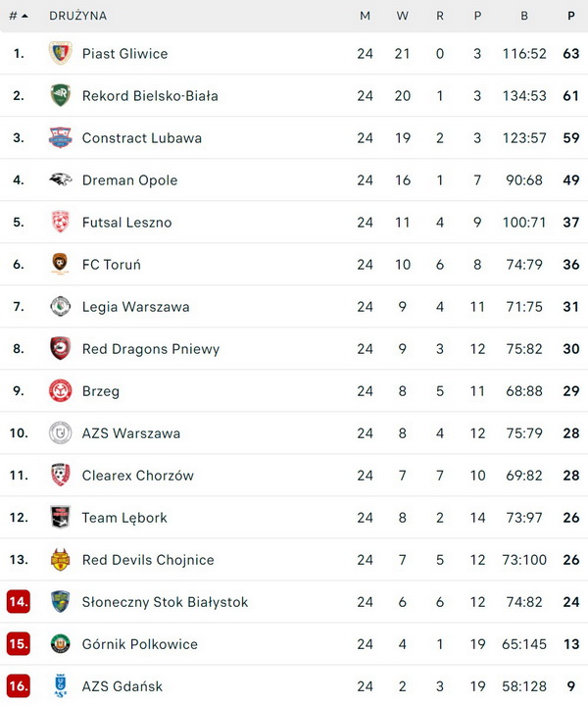588x706 pixels.
Task: Sort by the M matches column header
Action: (x=366, y=16)
